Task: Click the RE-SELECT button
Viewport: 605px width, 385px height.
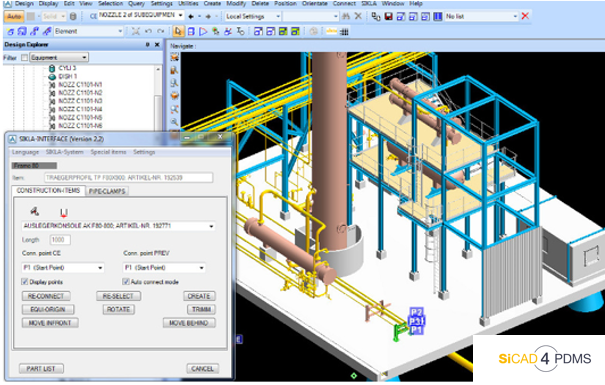Action: 118,296
